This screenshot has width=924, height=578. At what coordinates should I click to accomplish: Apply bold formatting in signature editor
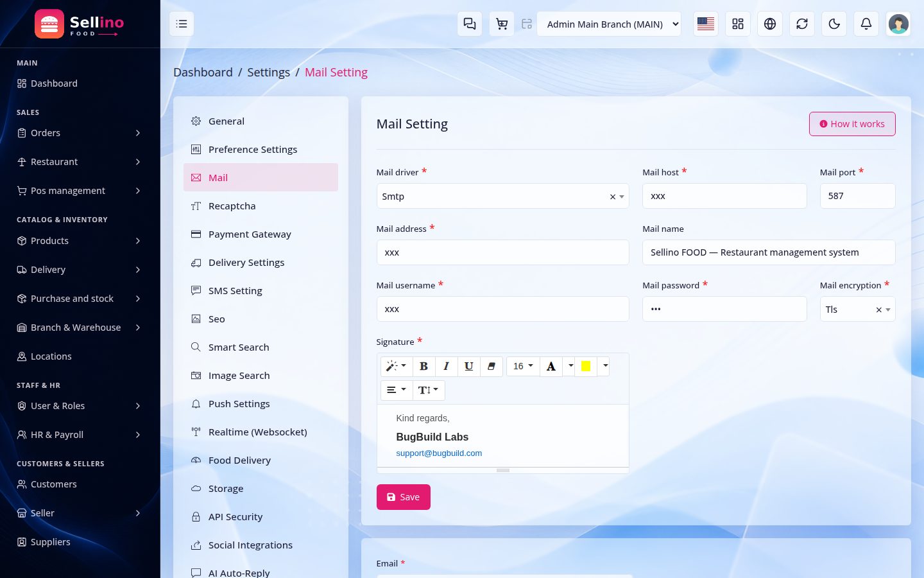tap(424, 366)
